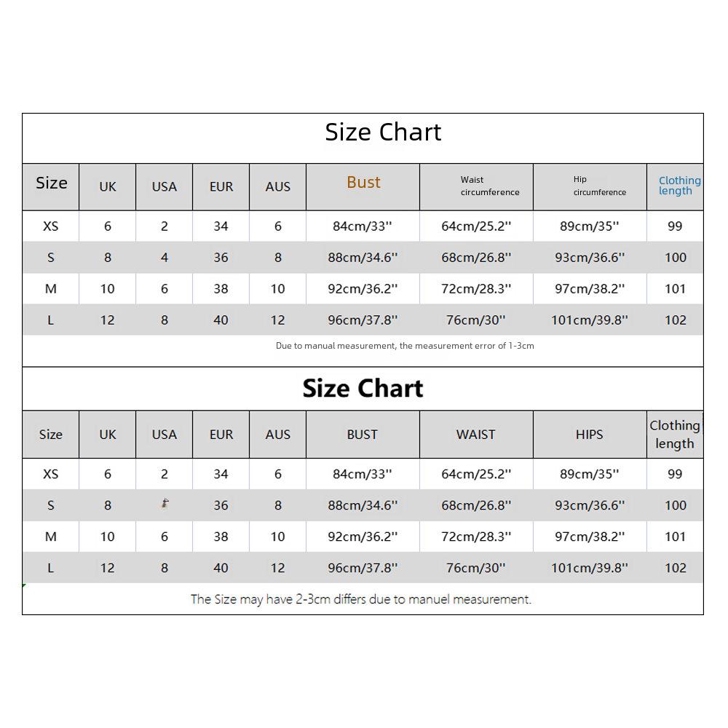This screenshot has width=728, height=728.
Task: Click the bold Size Chart title
Action: pos(363,388)
